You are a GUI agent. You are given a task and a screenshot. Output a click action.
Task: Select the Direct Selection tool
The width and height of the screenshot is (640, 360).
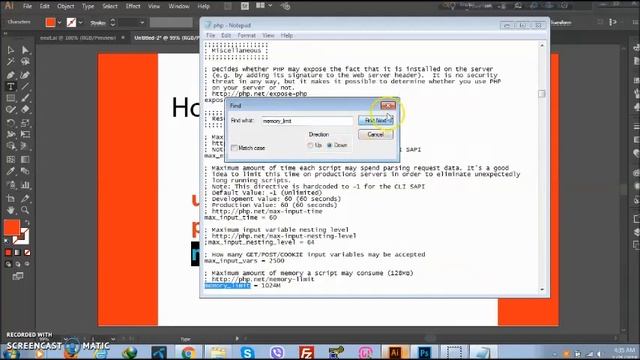(x=25, y=50)
